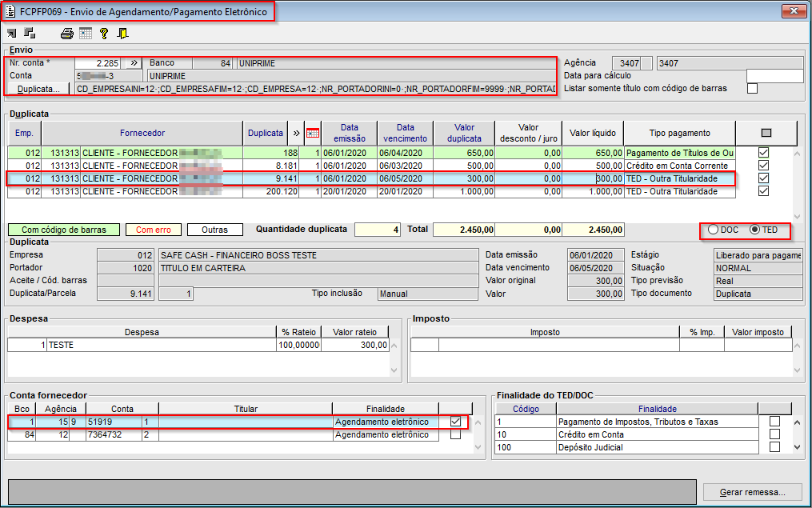Click the cascade windows toolbar icon
Screen dimensions: 812x508
[x=30, y=33]
